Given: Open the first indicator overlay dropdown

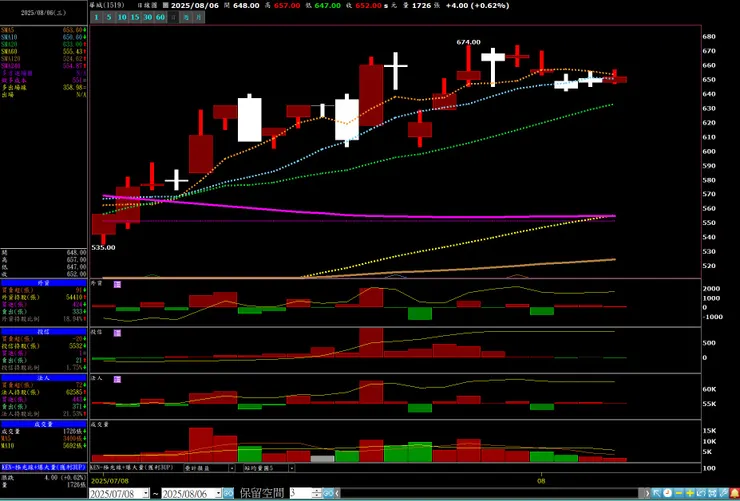Looking at the screenshot, I should (232, 468).
